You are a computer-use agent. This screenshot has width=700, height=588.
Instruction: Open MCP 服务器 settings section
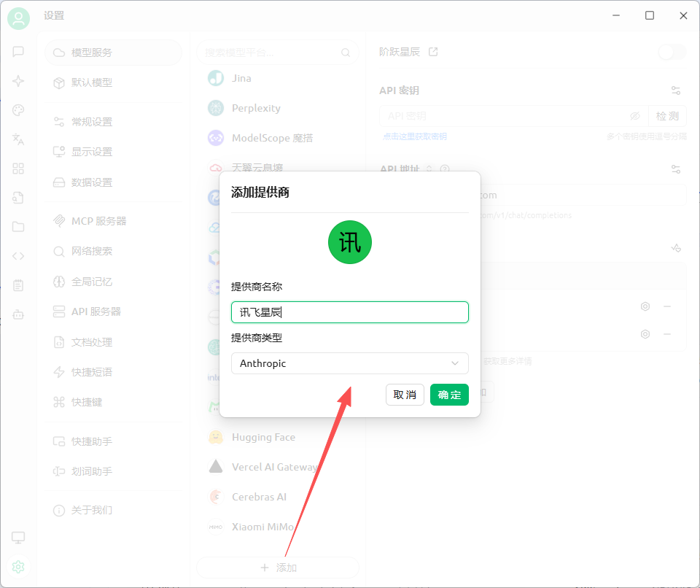pos(98,221)
